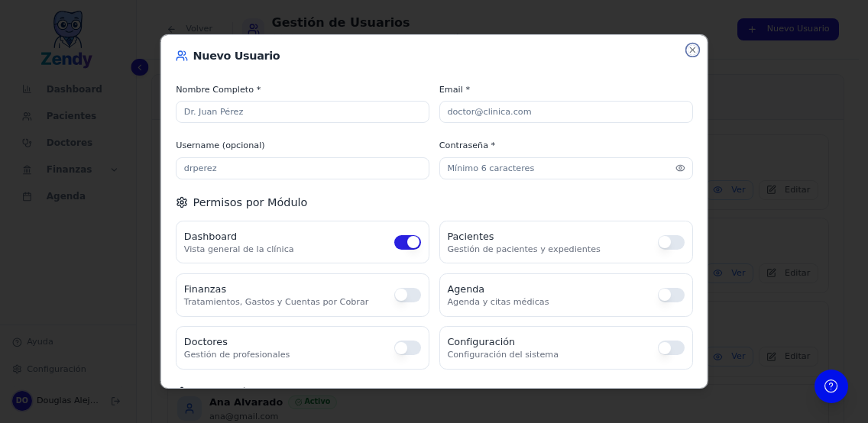The height and width of the screenshot is (423, 868).
Task: Click the Dashboard chart icon in sidebar
Action: click(27, 89)
